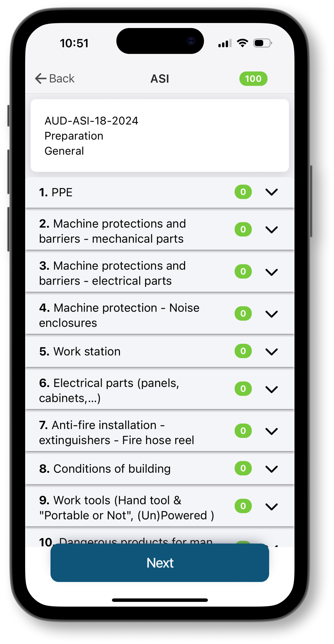Expand the Conditions of building chevron
334x644 pixels.
(271, 469)
